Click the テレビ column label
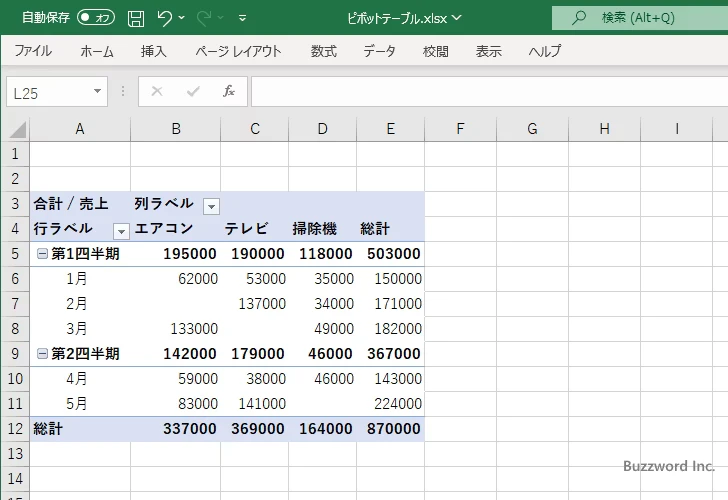 coord(246,228)
